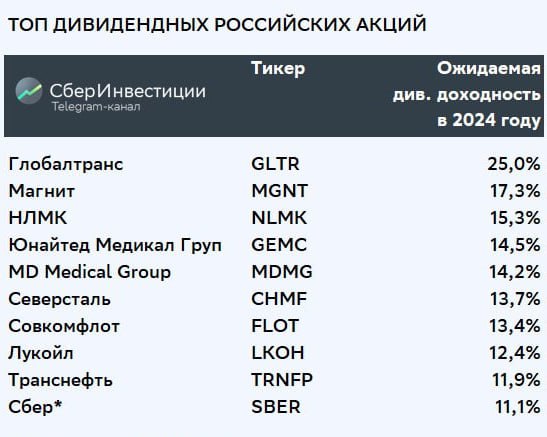Select the Сбер* row name
Viewport: 547px width, 437px height.
click(x=35, y=407)
